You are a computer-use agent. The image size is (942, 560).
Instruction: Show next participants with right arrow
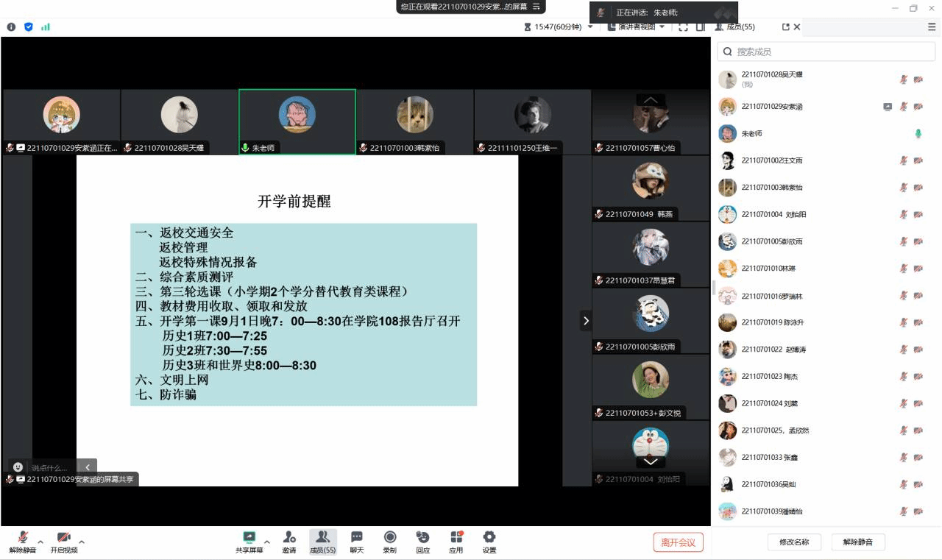click(586, 320)
